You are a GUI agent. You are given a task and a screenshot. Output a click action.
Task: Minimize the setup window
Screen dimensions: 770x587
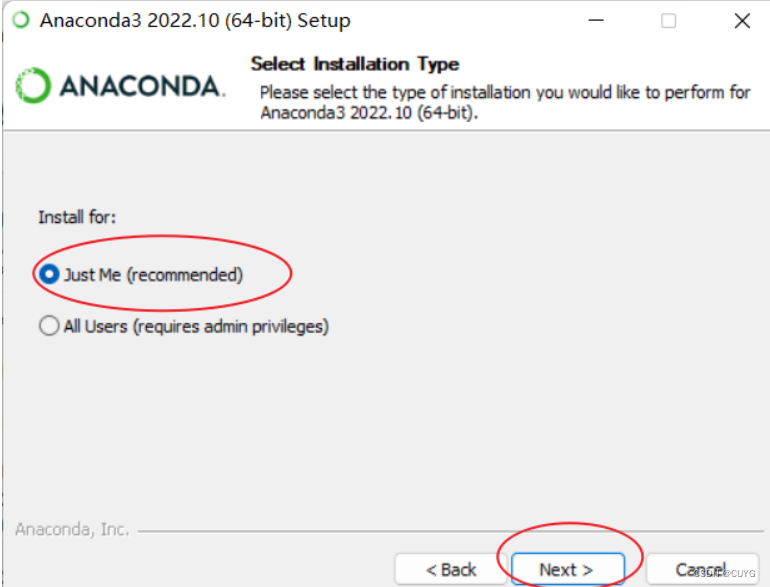click(596, 20)
